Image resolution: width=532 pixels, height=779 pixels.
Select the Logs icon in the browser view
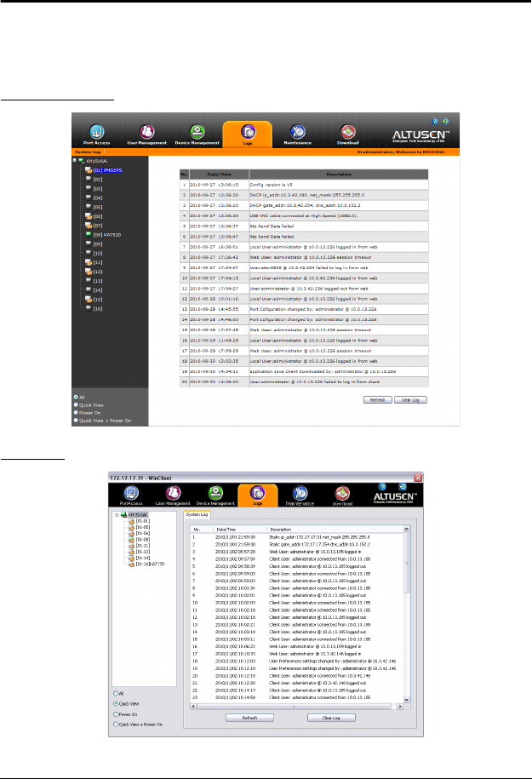point(248,135)
